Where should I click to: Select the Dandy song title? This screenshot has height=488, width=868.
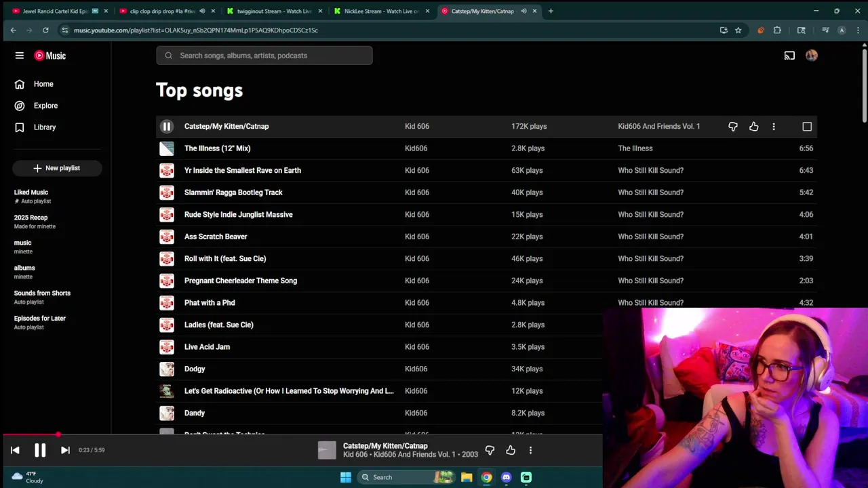(x=195, y=413)
